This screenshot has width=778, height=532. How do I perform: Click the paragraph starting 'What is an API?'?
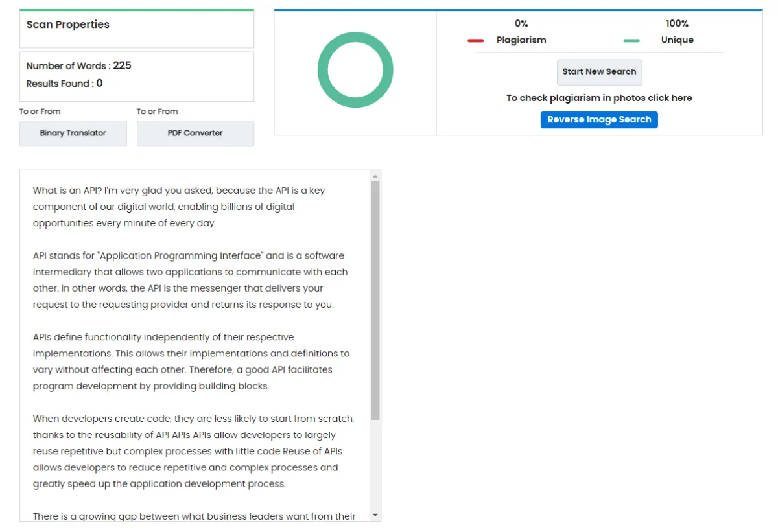(x=180, y=207)
